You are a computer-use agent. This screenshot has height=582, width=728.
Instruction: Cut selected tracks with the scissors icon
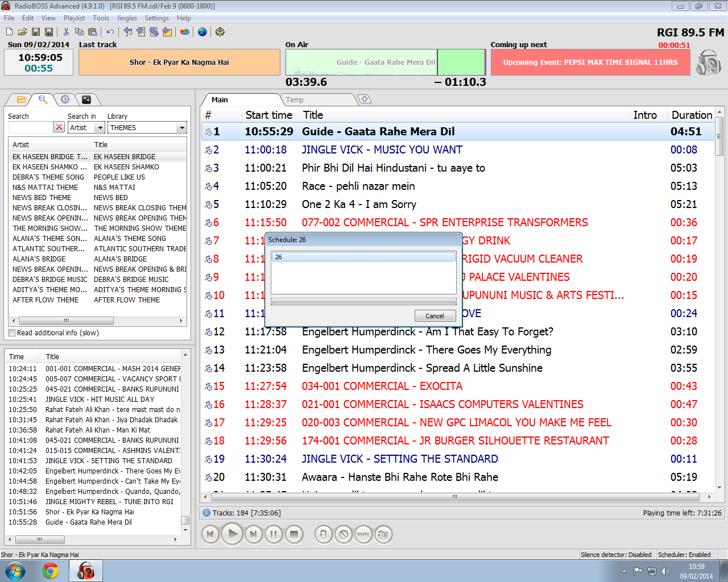66,32
